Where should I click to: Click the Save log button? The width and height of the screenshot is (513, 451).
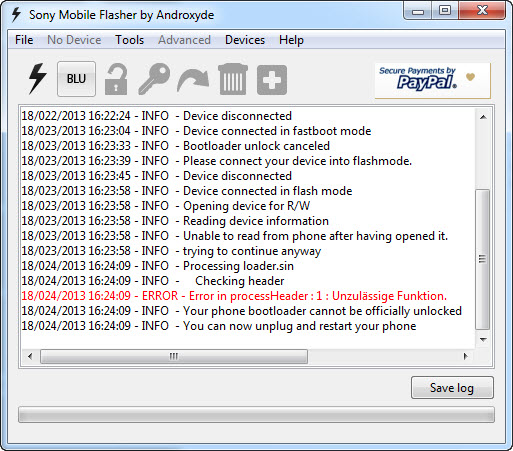coord(452,388)
